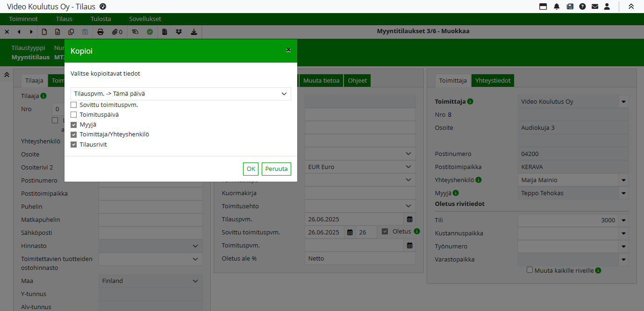
Task: Uncheck the Tilausrivit checkbox
Action: tap(74, 145)
